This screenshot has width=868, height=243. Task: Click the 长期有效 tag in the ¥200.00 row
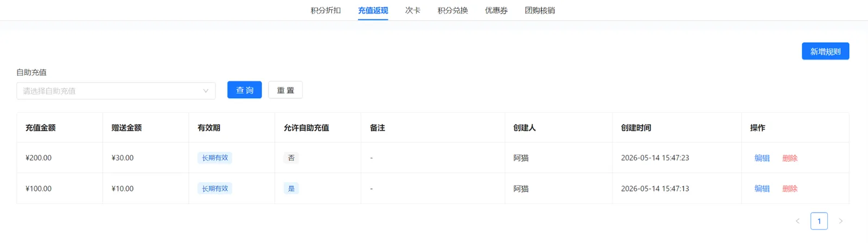[215, 158]
